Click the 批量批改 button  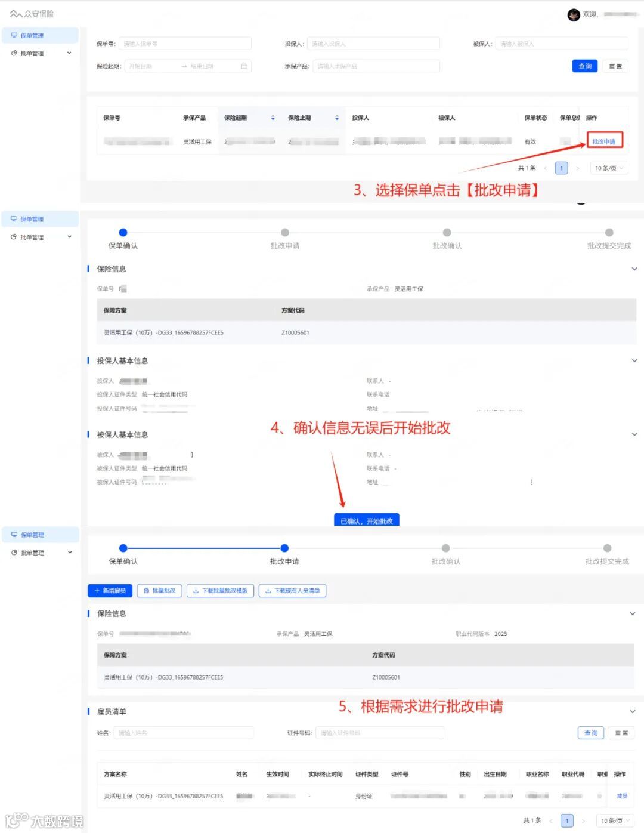pyautogui.click(x=160, y=591)
